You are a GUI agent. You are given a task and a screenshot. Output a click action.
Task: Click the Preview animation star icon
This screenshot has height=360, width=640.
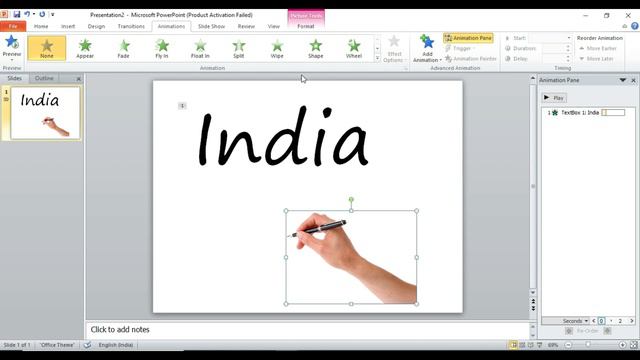11,42
